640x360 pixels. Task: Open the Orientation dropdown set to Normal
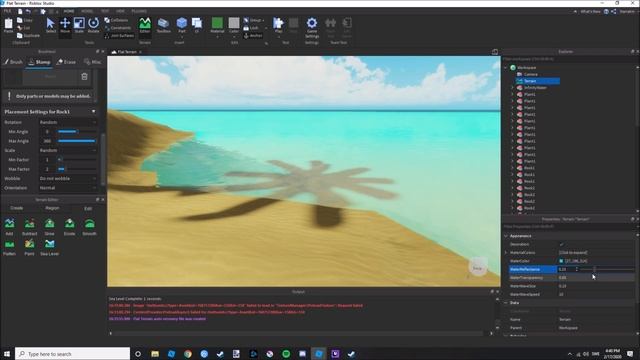[x=67, y=188]
